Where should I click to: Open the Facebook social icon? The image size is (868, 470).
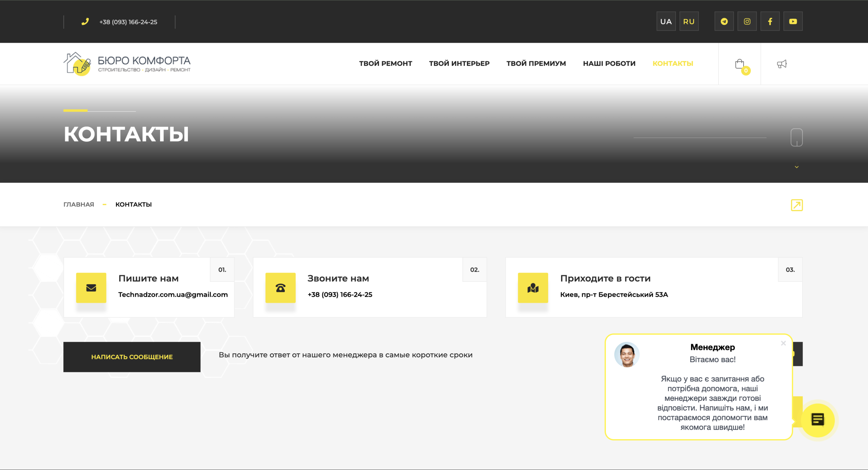click(x=770, y=21)
